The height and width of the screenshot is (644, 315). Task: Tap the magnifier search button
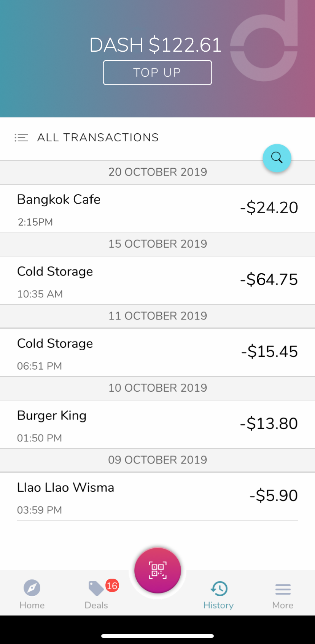click(277, 158)
